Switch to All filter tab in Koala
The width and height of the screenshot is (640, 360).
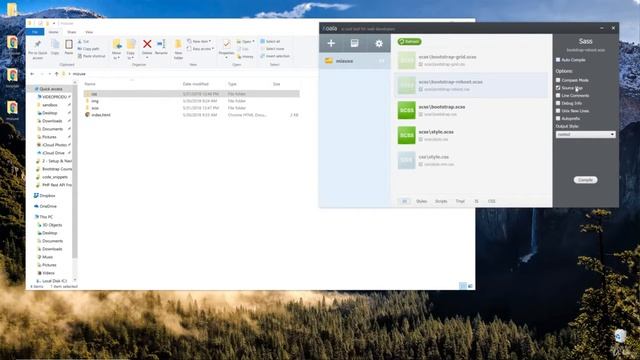[404, 201]
